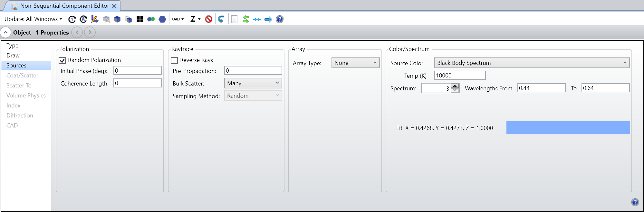Uncheck Random Polarization checkbox

tap(62, 60)
